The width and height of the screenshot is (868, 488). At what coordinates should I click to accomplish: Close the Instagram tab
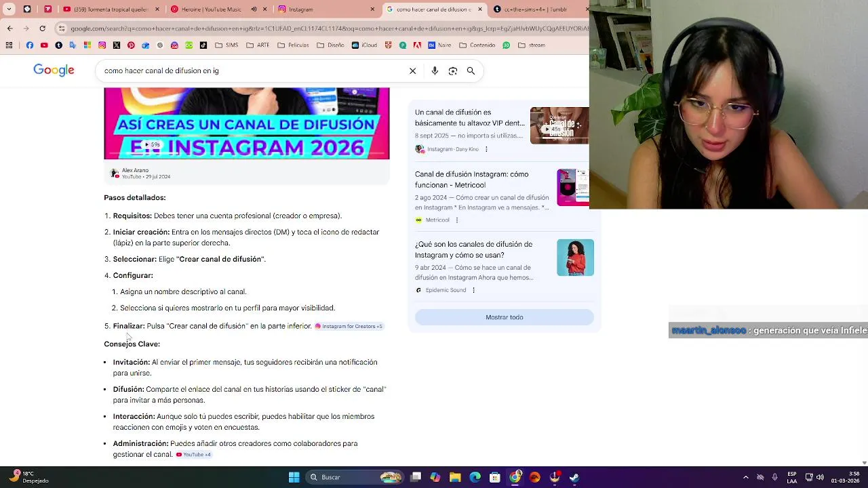(x=372, y=9)
